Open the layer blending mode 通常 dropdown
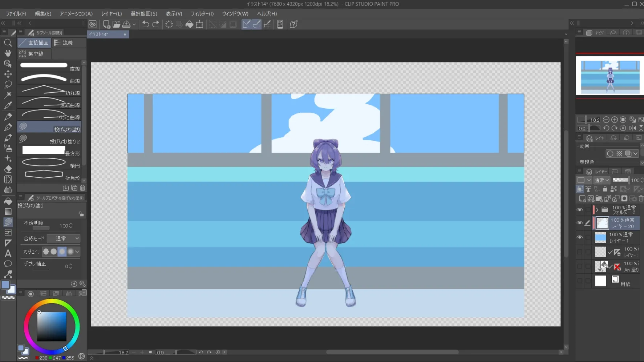This screenshot has width=644, height=362. click(602, 180)
